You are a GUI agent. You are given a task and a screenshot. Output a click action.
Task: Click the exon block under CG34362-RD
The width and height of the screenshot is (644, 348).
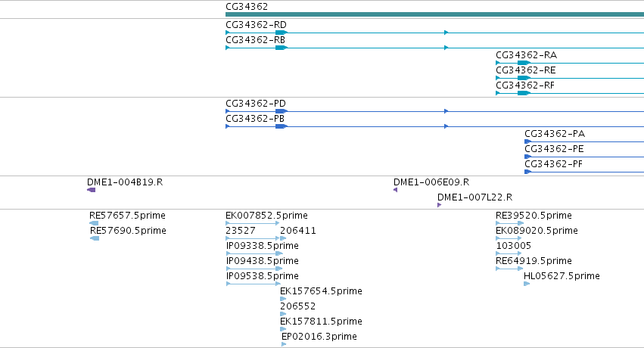pyautogui.click(x=282, y=33)
